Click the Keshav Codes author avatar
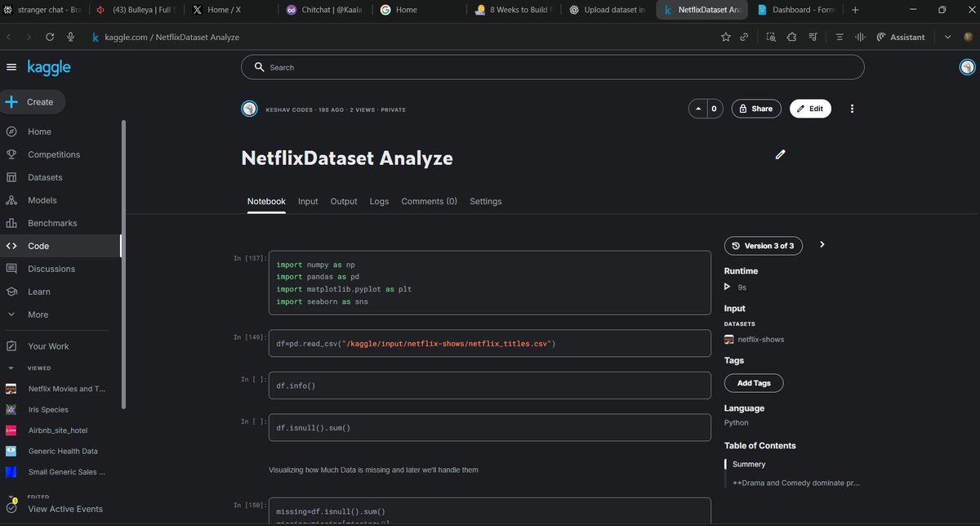The image size is (980, 526). [x=249, y=109]
